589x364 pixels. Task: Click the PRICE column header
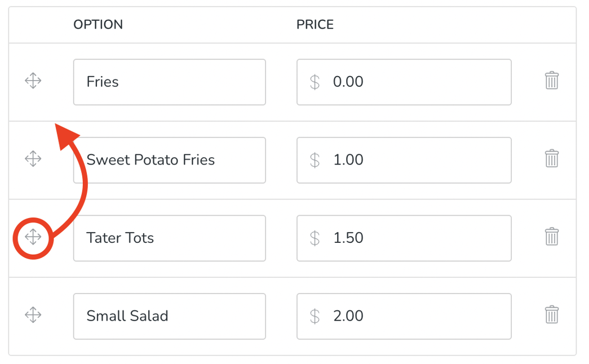315,24
